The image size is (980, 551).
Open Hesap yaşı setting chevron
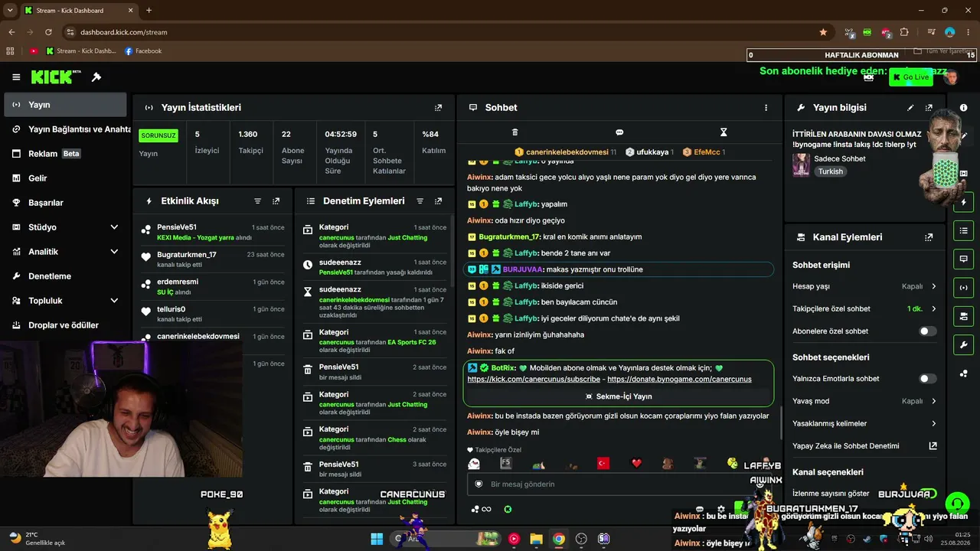[933, 287]
